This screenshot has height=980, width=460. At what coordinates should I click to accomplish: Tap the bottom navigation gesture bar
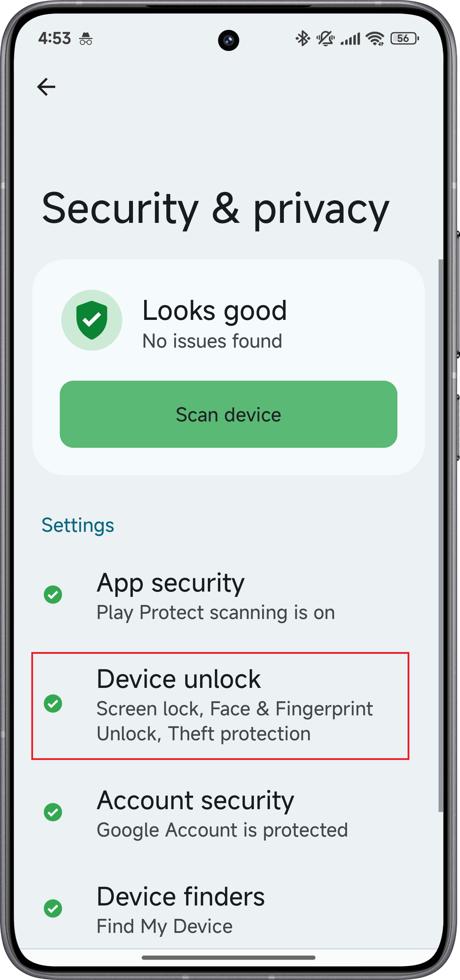tap(228, 958)
